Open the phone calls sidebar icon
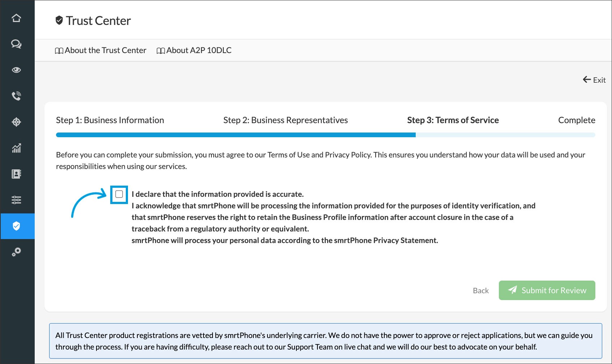Viewport: 612px width, 364px height. pyautogui.click(x=16, y=96)
